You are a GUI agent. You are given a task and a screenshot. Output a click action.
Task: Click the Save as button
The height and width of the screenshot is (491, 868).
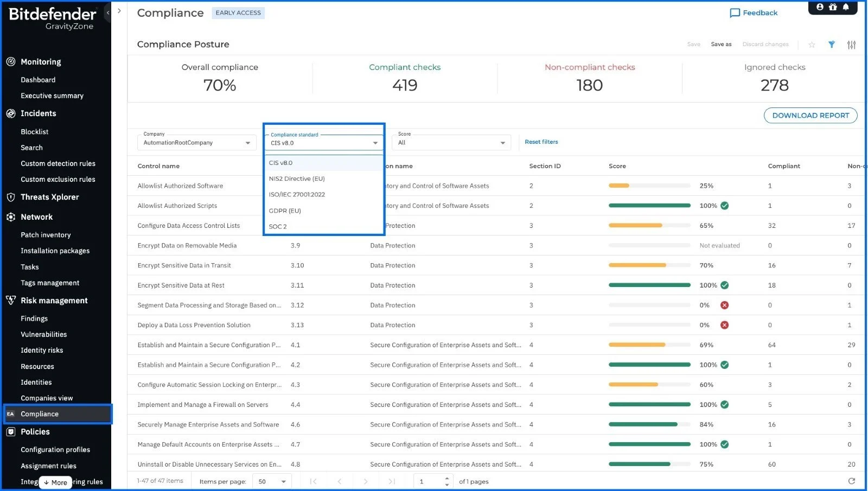(721, 44)
